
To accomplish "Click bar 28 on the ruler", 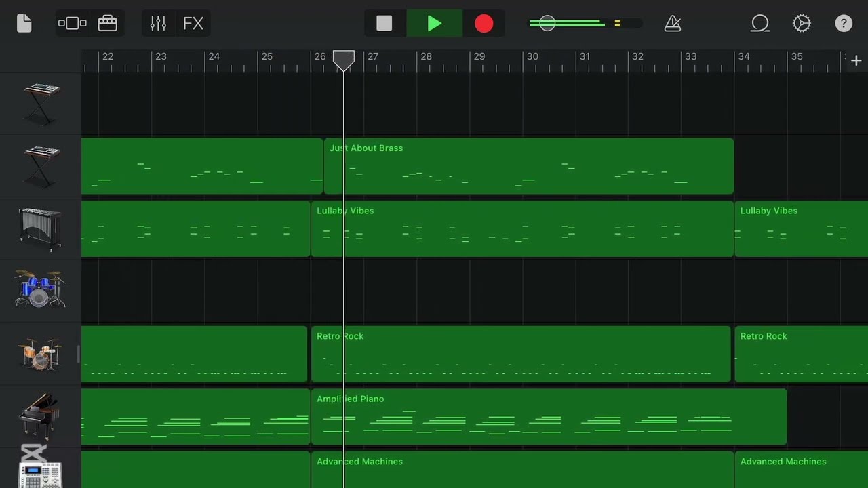I will tap(426, 57).
